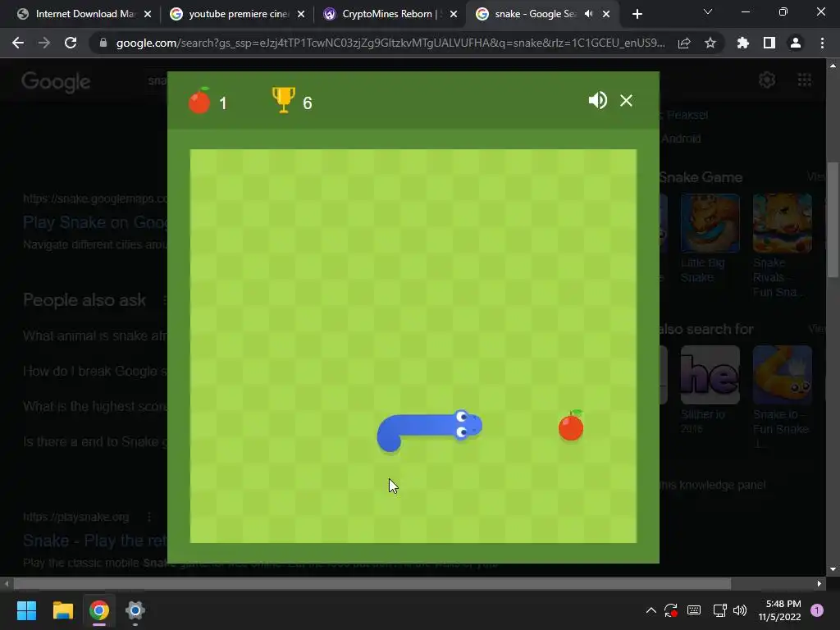Reload the current page

point(71,43)
